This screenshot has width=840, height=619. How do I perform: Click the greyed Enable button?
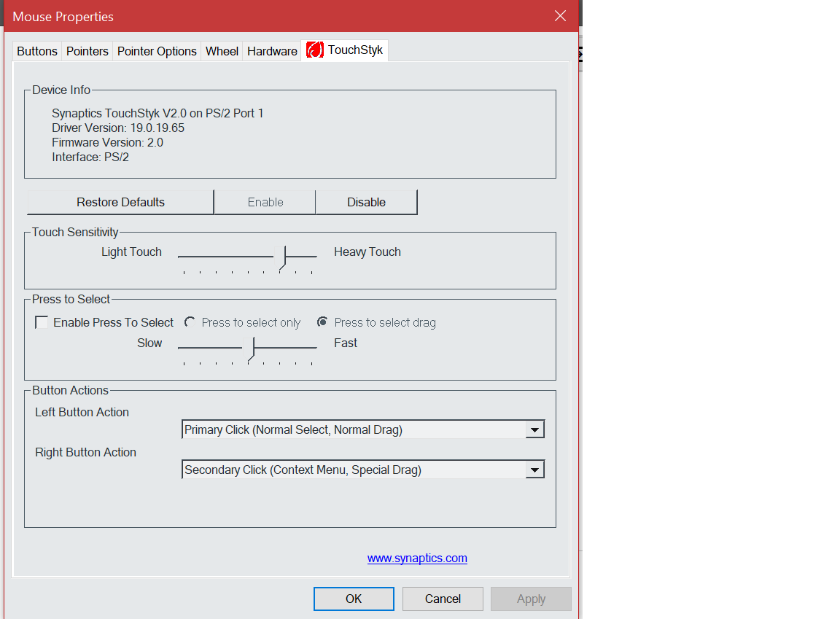click(265, 202)
